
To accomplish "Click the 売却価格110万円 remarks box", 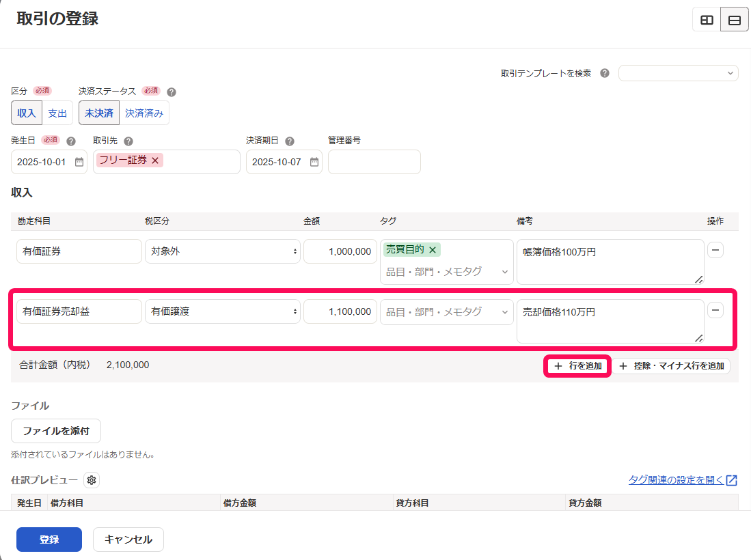I will coord(610,322).
